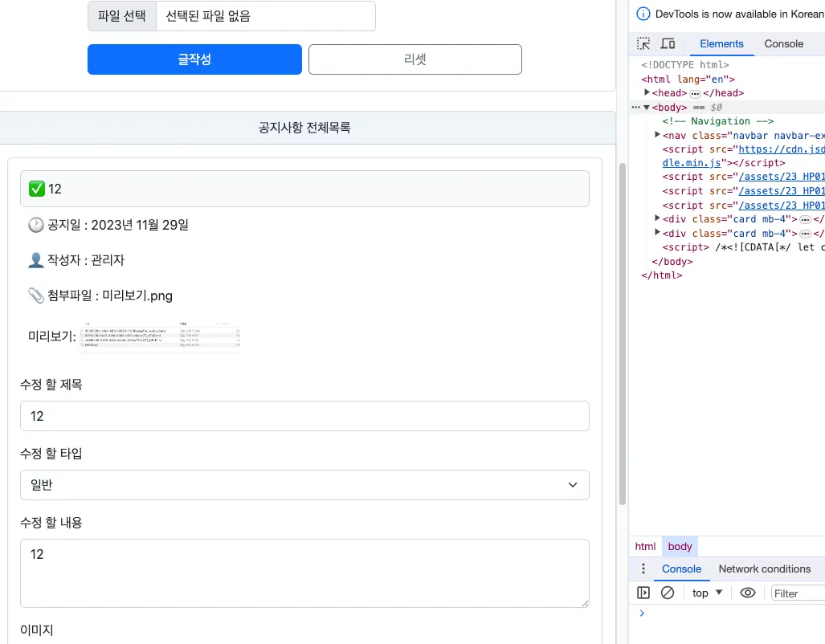Expand first card div ellipsis badge
825x644 pixels.
point(805,220)
